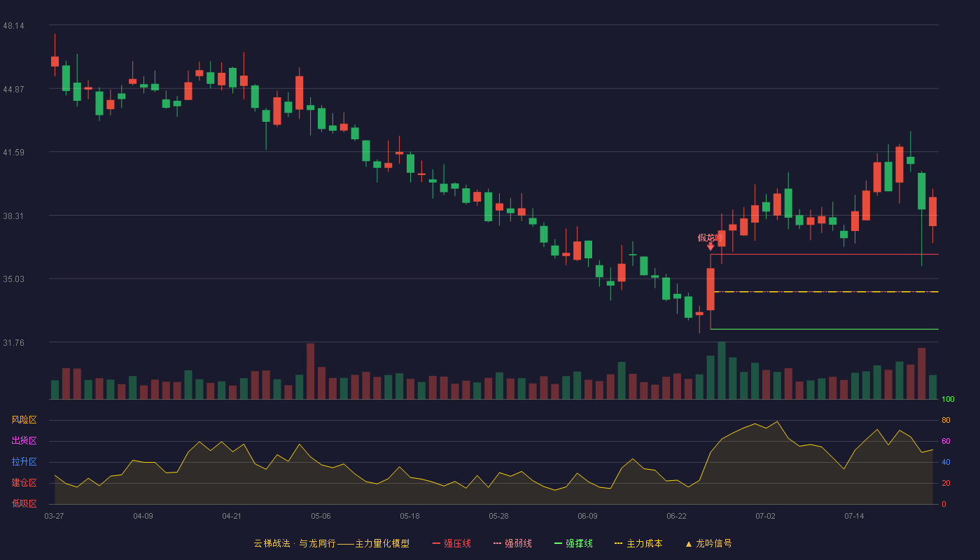Click the orange 80 indicator axis value

pos(946,420)
